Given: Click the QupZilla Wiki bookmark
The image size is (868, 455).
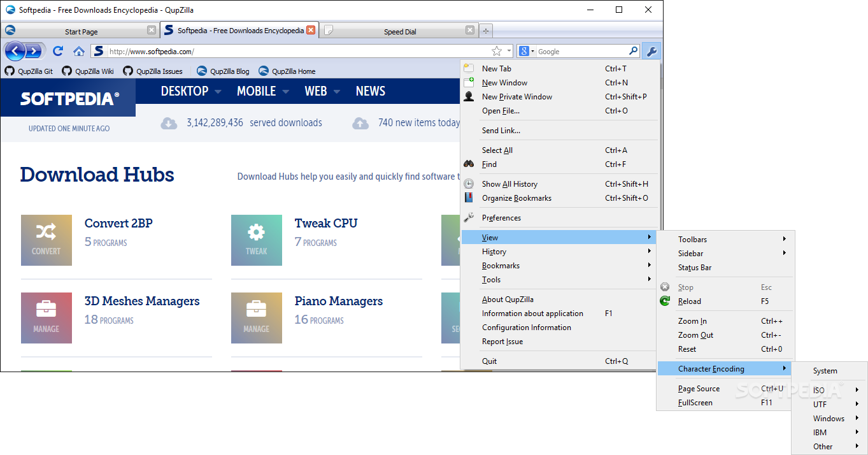Looking at the screenshot, I should coord(88,71).
